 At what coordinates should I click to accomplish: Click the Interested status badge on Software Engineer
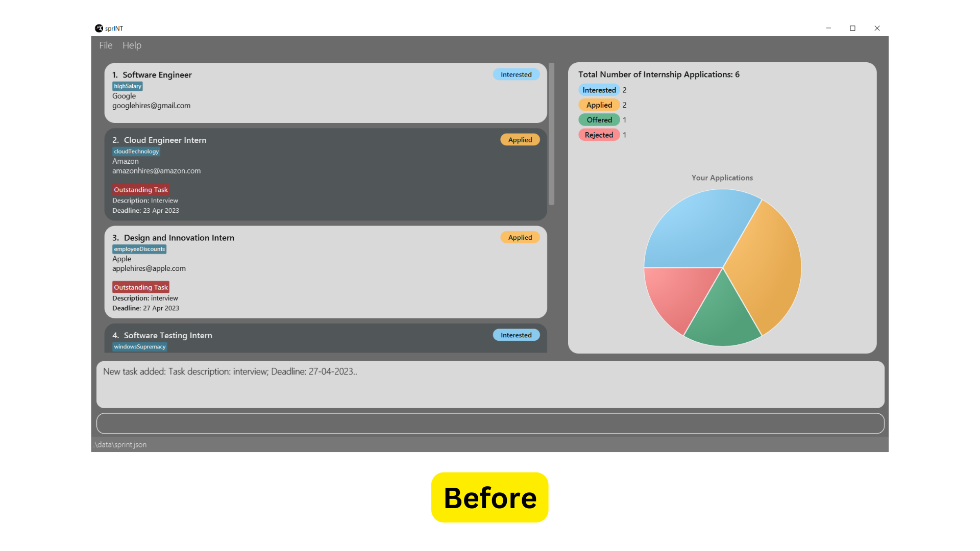pos(516,74)
